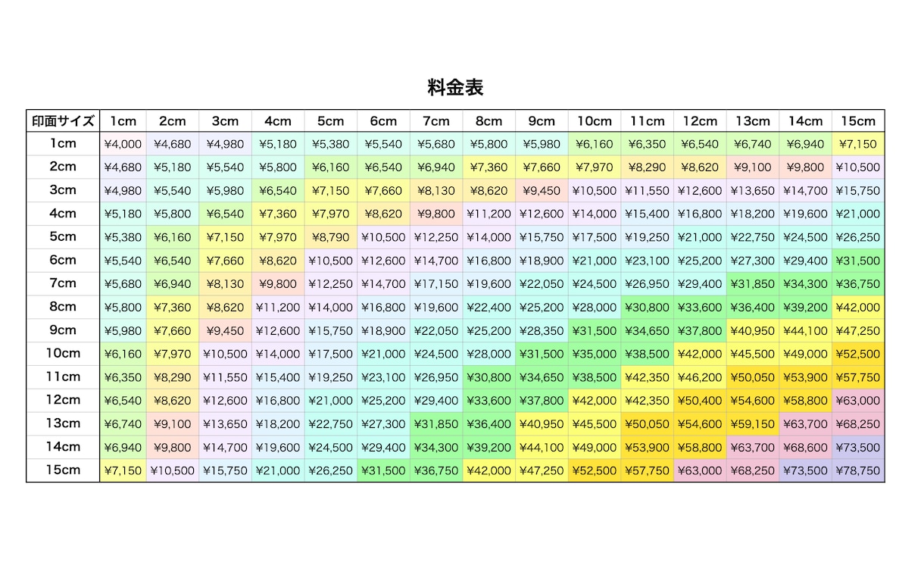924x578 pixels.
Task: Click the 4cm row header
Action: point(63,214)
